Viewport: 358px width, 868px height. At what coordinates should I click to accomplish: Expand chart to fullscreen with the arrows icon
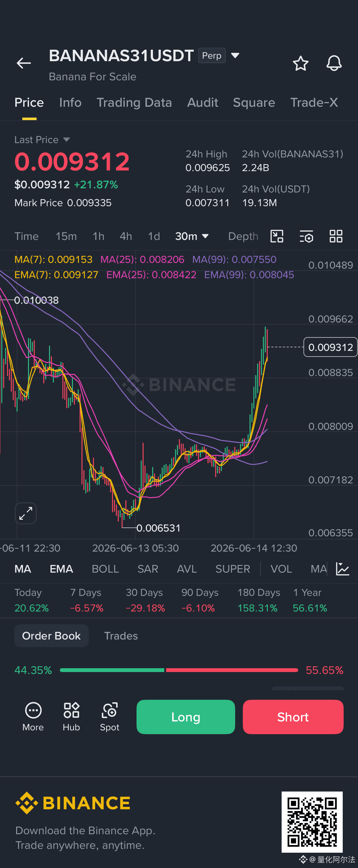[x=25, y=513]
